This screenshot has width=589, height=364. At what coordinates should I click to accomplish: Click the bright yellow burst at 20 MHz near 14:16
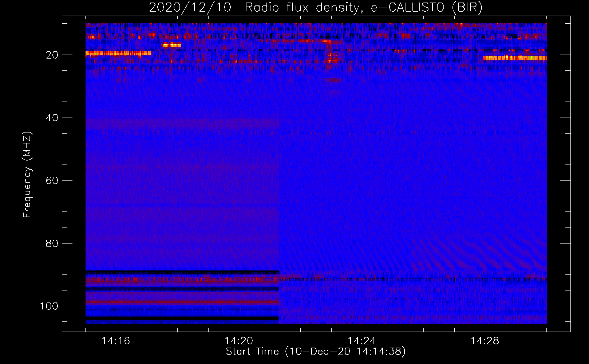pos(118,53)
